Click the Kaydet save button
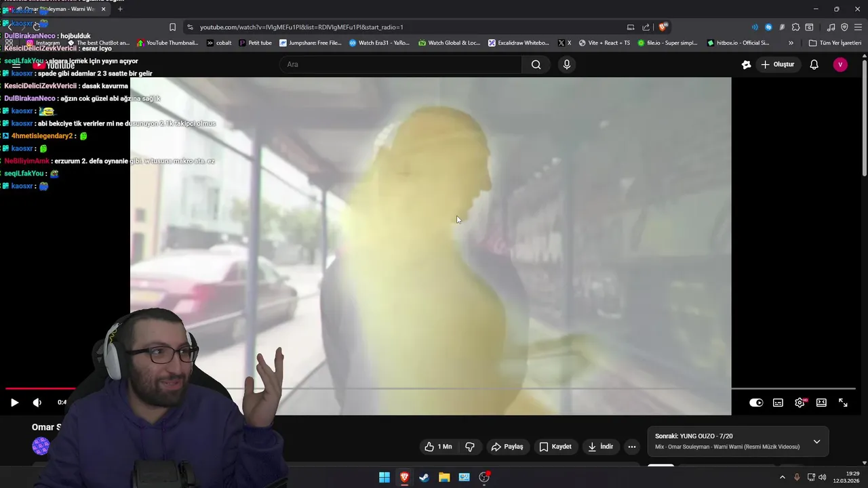 click(x=555, y=447)
